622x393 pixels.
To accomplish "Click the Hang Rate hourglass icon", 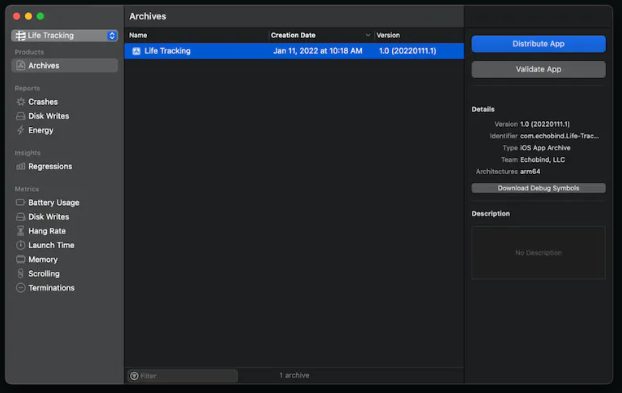I will point(20,231).
